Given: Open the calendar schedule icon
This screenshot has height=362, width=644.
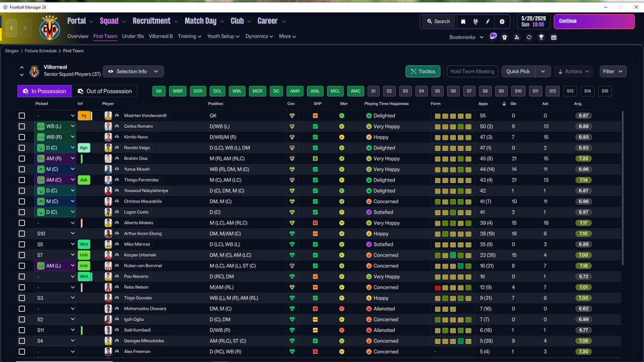Looking at the screenshot, I should coord(553,37).
